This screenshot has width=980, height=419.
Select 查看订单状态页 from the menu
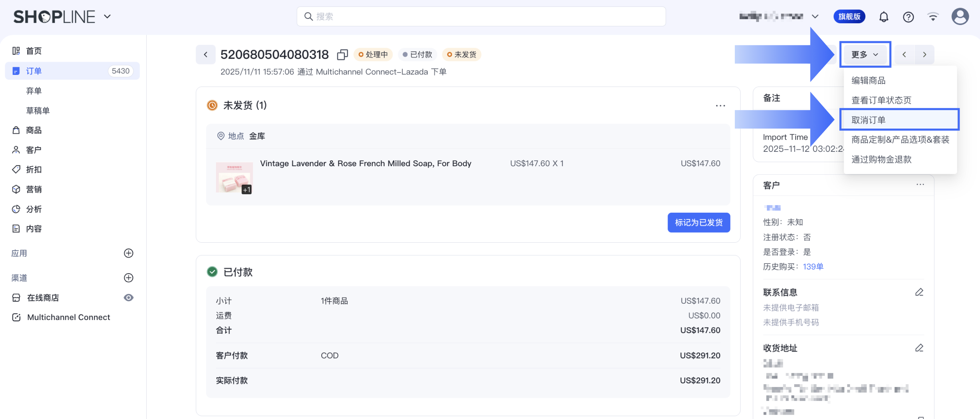pos(900,100)
